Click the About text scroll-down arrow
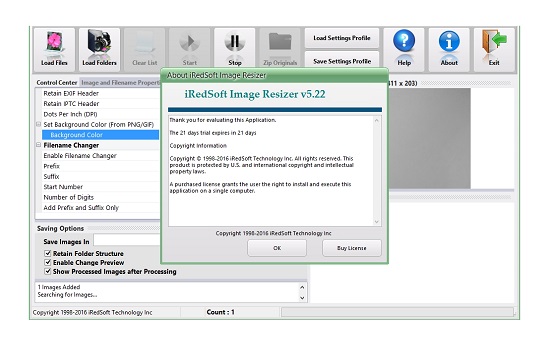Viewport: 550px width, 360px height. [376, 221]
